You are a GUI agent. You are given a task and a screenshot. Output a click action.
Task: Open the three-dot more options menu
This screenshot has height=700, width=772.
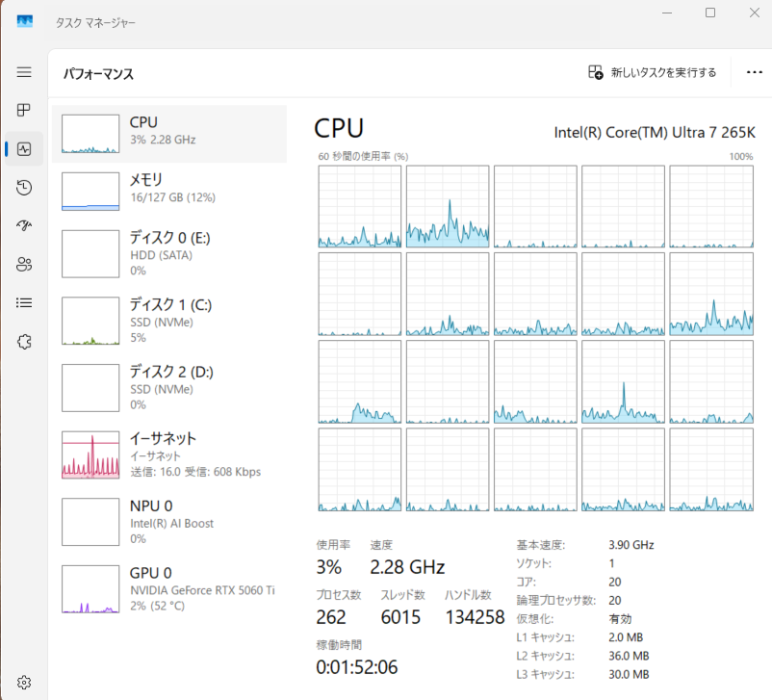click(754, 72)
